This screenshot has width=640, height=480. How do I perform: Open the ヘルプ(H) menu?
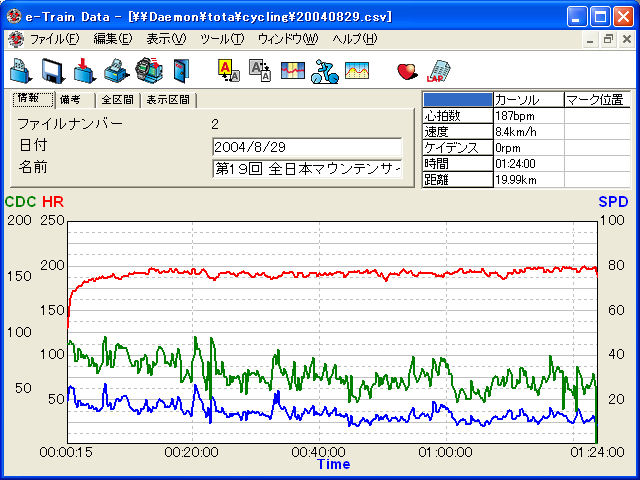[x=354, y=39]
